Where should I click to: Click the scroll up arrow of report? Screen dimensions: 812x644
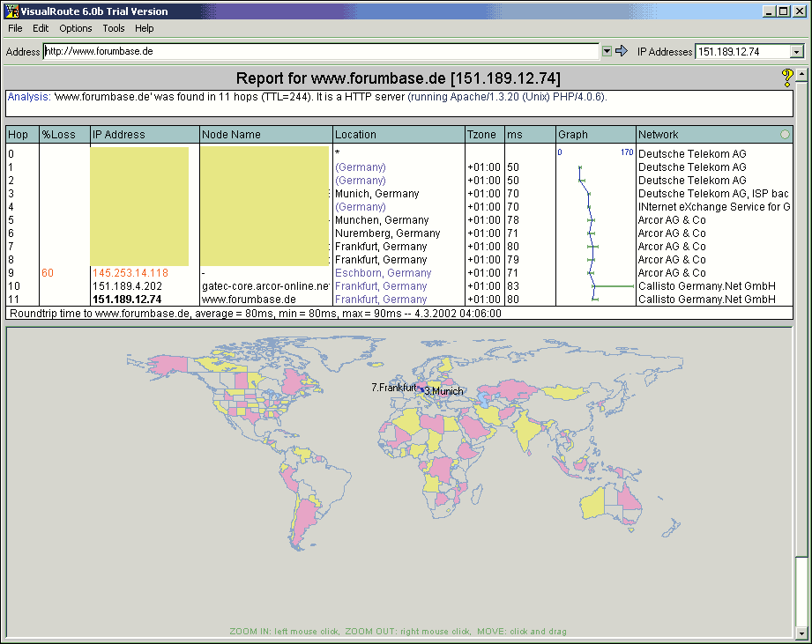point(801,75)
